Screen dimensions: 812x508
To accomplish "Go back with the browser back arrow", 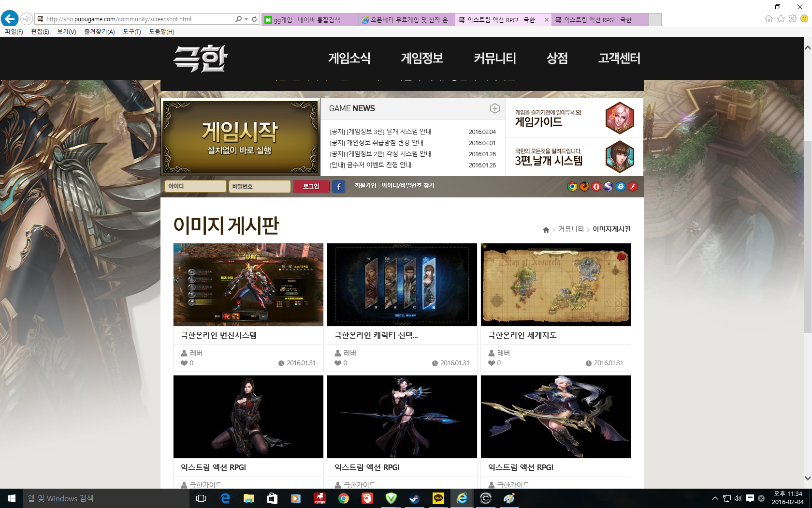I will pos(10,19).
